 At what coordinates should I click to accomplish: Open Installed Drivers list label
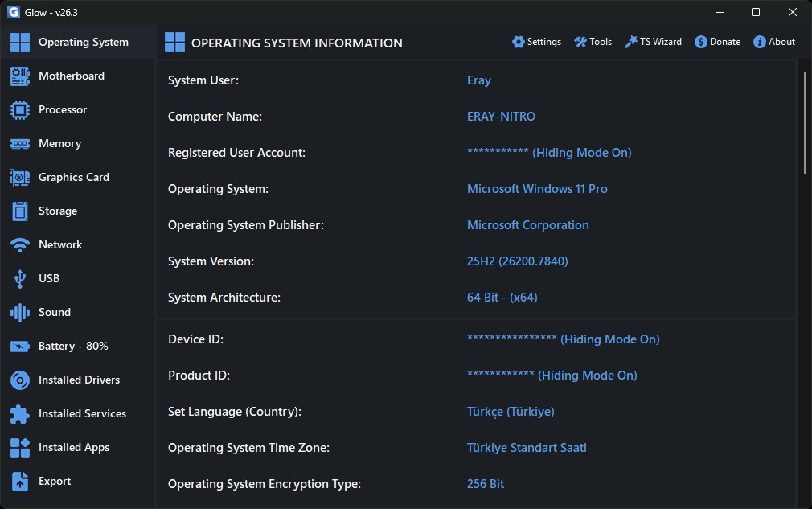point(79,380)
